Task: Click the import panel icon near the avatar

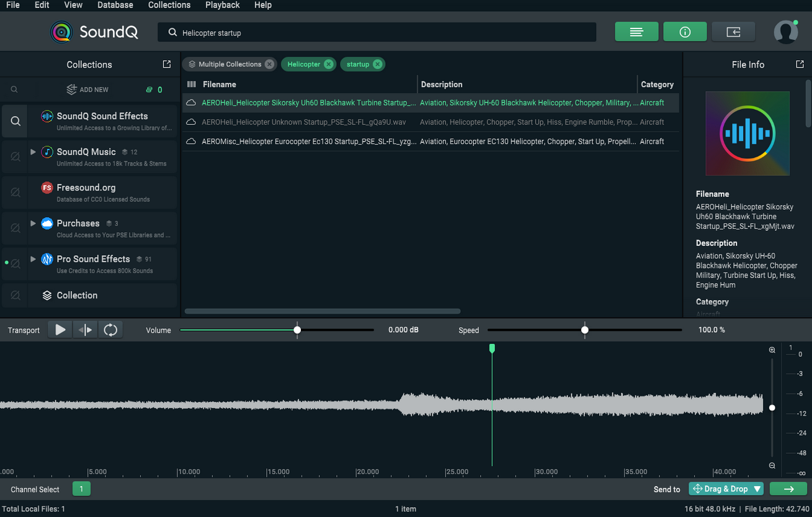Action: tap(733, 31)
